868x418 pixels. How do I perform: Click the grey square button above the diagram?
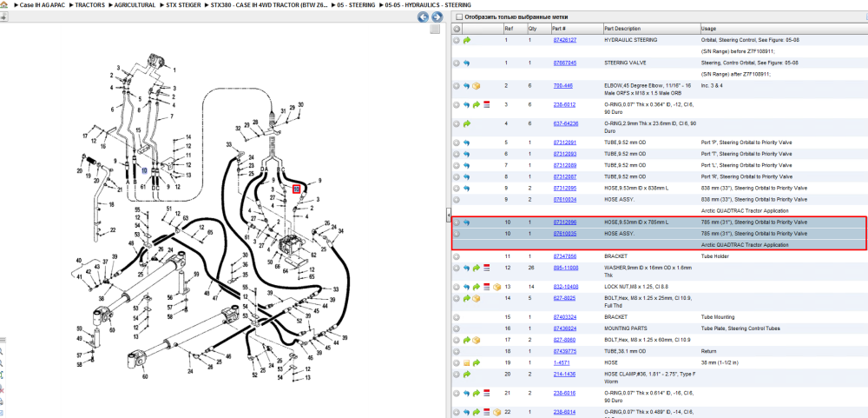coord(435,29)
